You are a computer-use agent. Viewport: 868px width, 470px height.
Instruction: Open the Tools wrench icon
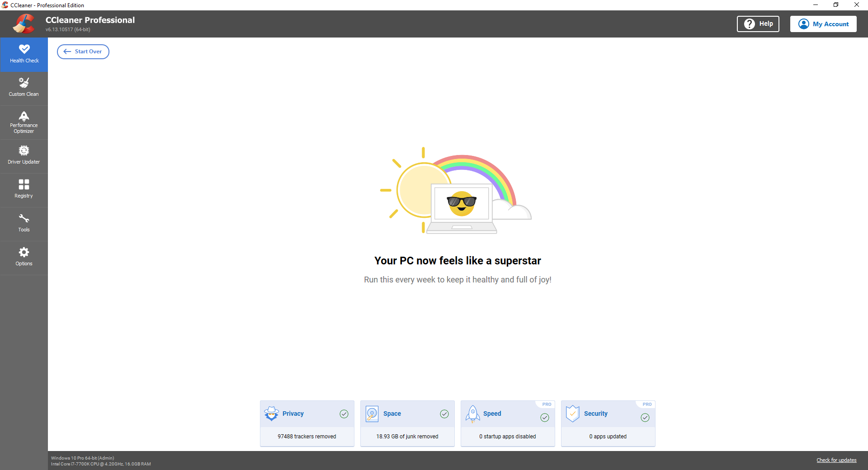pos(24,218)
